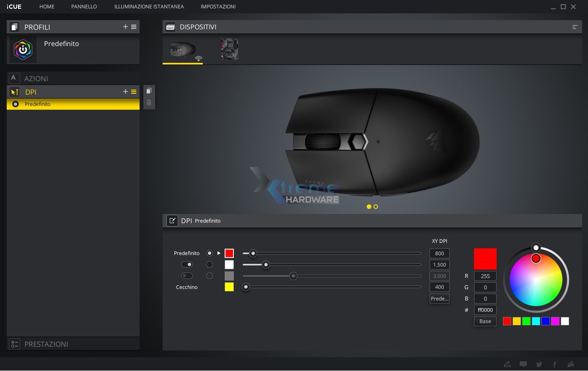Viewport: 588px width, 371px height.
Task: Enable the third DPI stage switch
Action: (x=187, y=276)
